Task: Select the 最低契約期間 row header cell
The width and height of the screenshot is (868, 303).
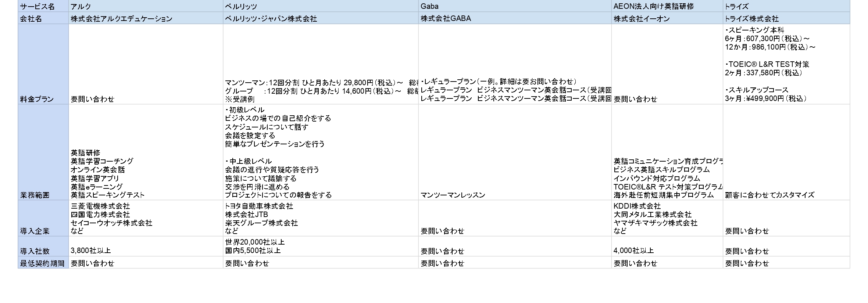Action: [43, 263]
